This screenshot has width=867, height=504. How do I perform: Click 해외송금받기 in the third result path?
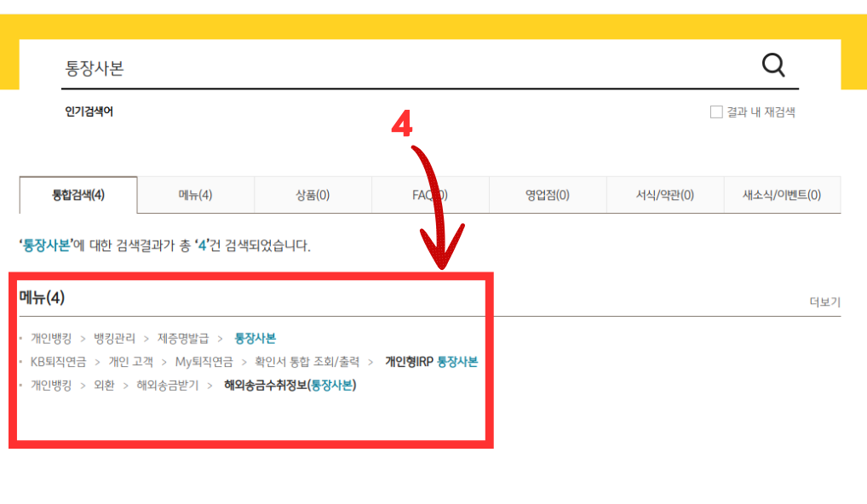pos(167,386)
